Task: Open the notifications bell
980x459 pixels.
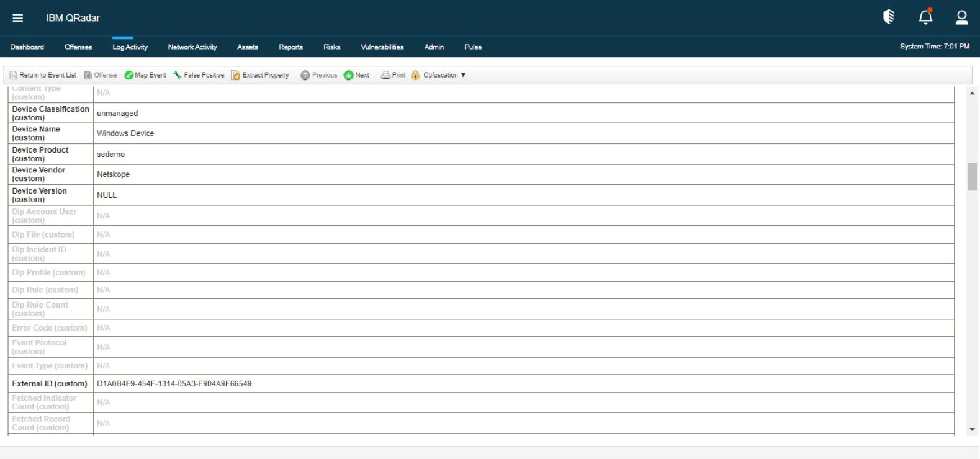Action: click(925, 17)
